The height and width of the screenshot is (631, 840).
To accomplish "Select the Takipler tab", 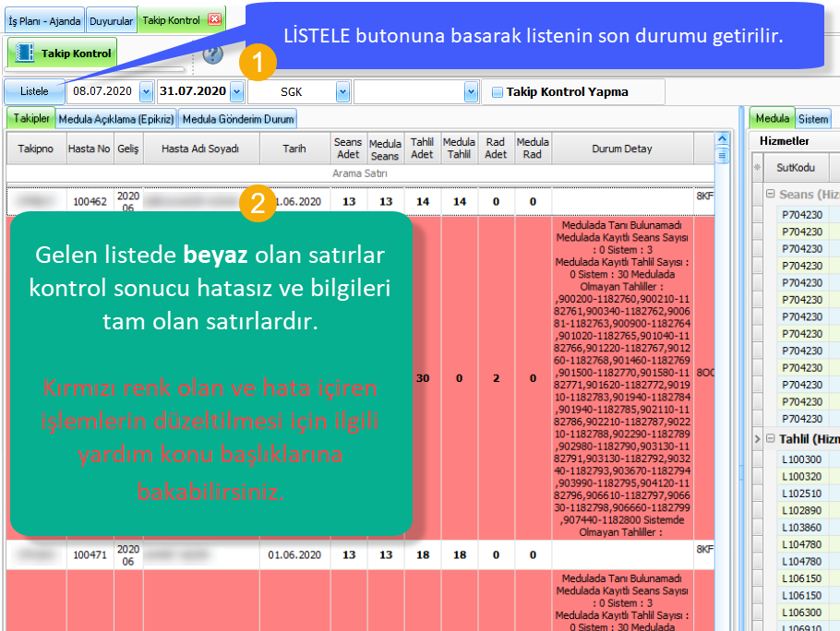I will pyautogui.click(x=31, y=118).
